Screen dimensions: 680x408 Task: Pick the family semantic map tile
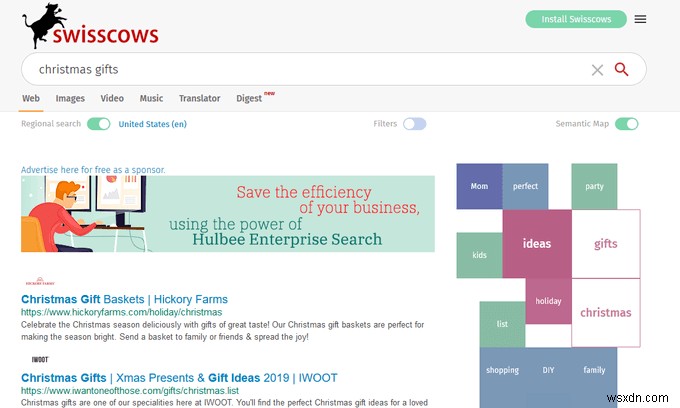(x=594, y=370)
